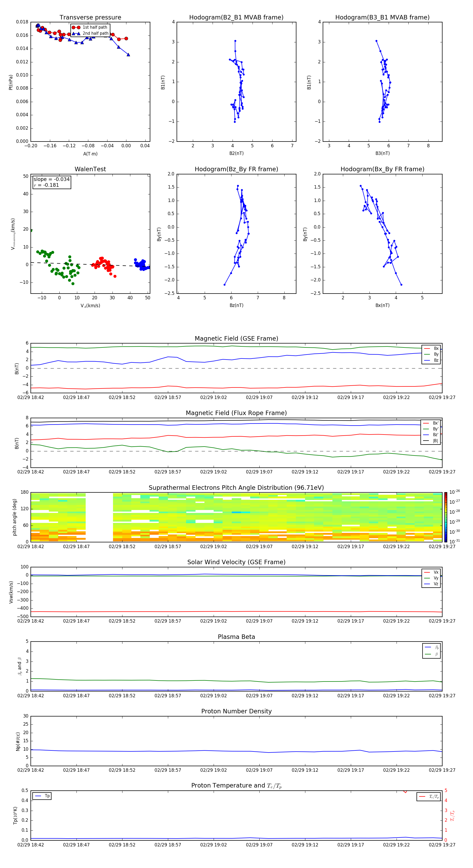Click the |B| legend entry in flux rope panel

[431, 441]
